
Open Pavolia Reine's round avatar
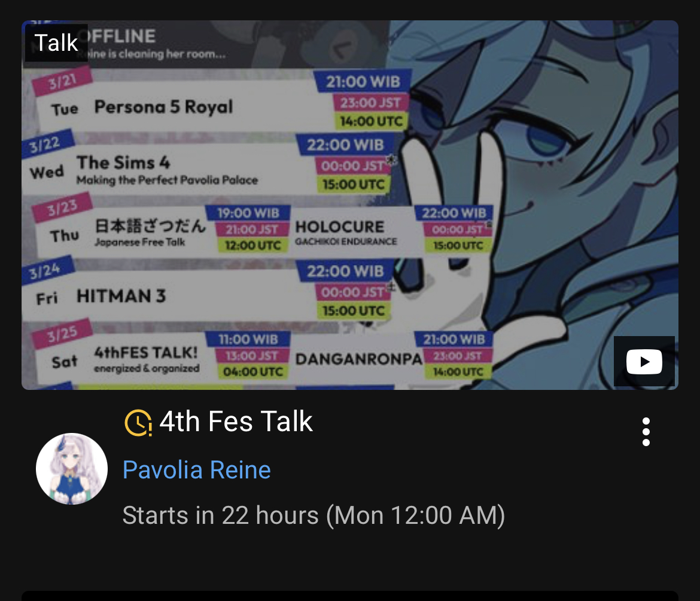point(71,469)
